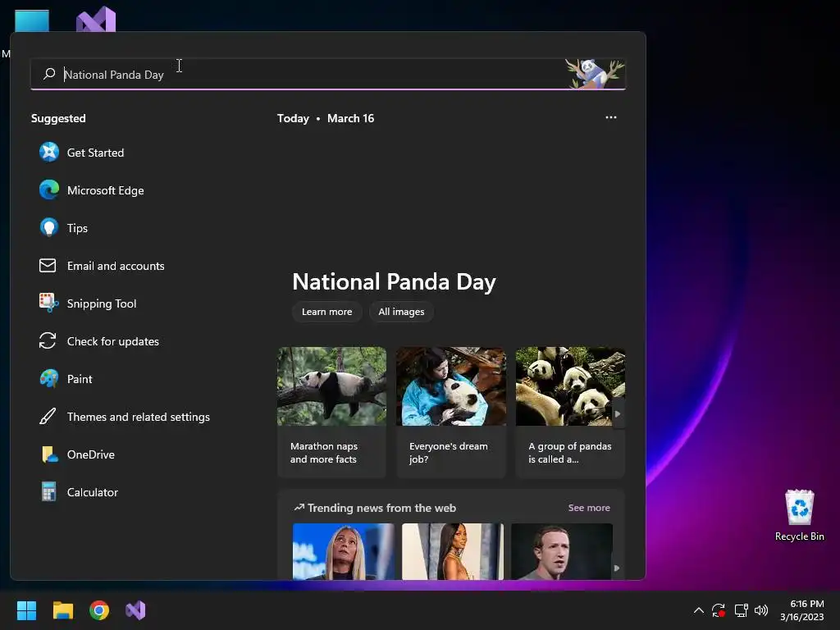Select the Visual Studio desktop shortcut icon
This screenshot has height=630, width=840.
point(96,20)
